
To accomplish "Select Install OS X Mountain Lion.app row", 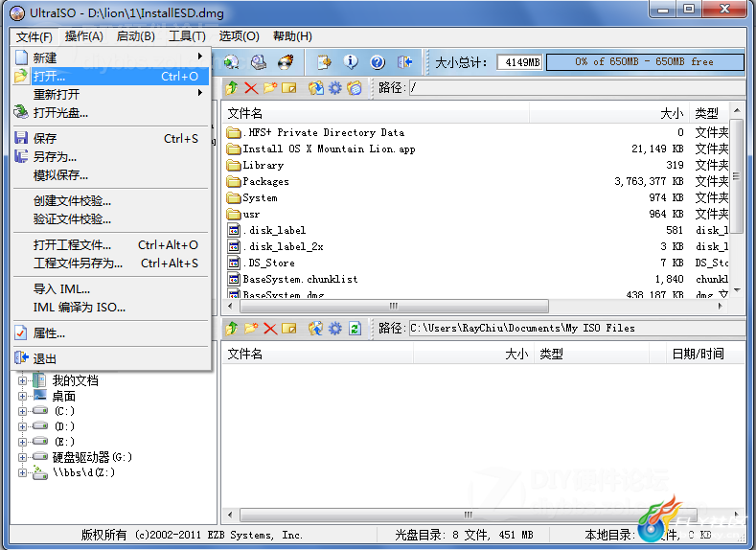I will click(x=476, y=149).
